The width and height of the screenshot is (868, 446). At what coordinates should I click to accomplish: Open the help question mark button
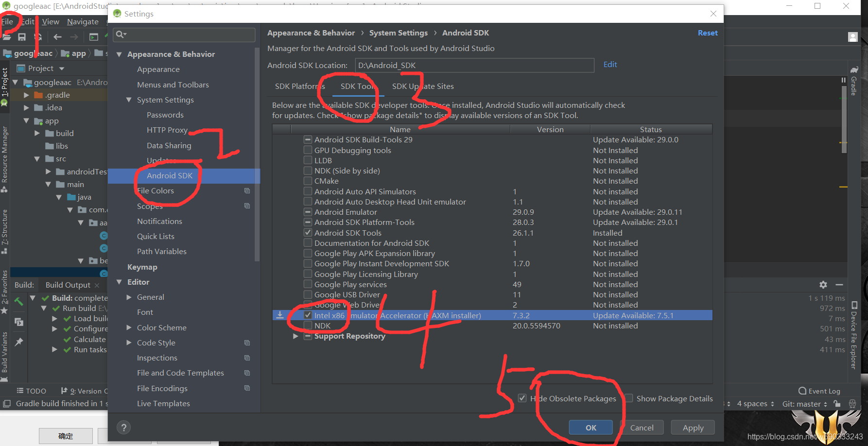124,428
